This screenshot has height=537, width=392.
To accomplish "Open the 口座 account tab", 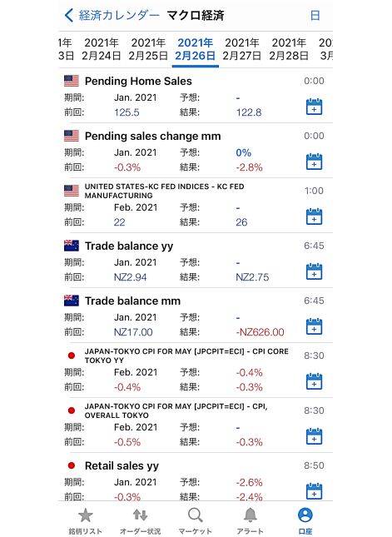I will [305, 521].
